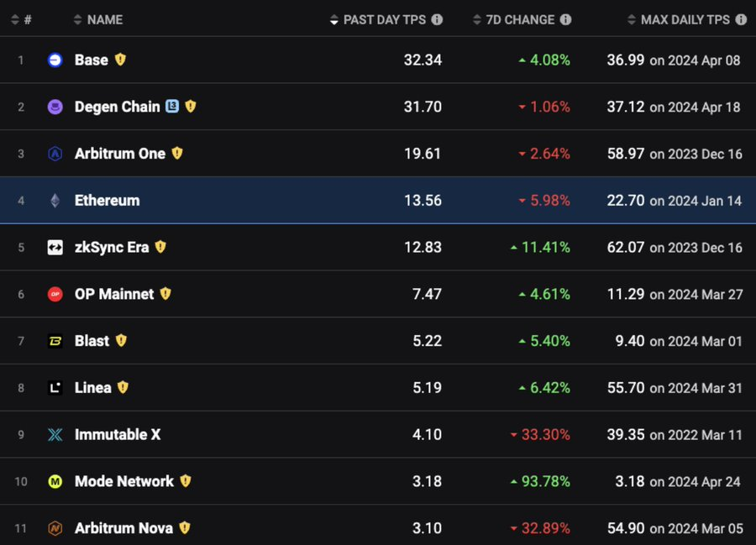Click the Immutable X logo icon
This screenshot has width=756, height=545.
[x=55, y=435]
